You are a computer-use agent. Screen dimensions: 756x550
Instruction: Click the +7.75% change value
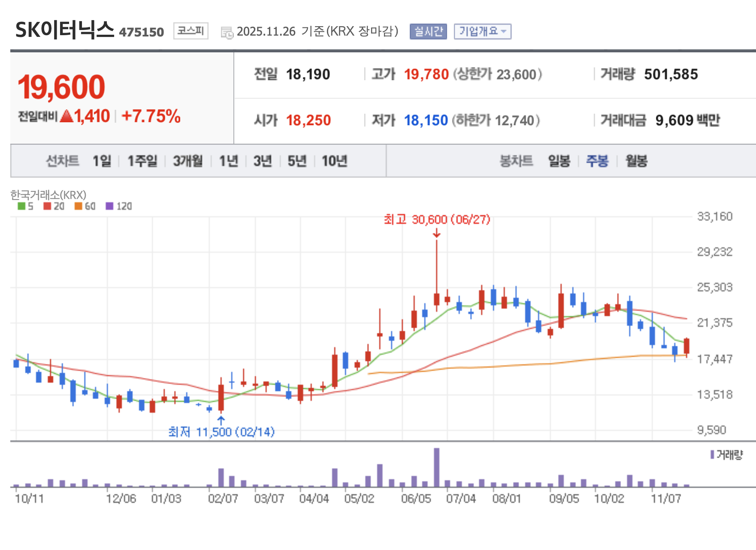tap(151, 116)
